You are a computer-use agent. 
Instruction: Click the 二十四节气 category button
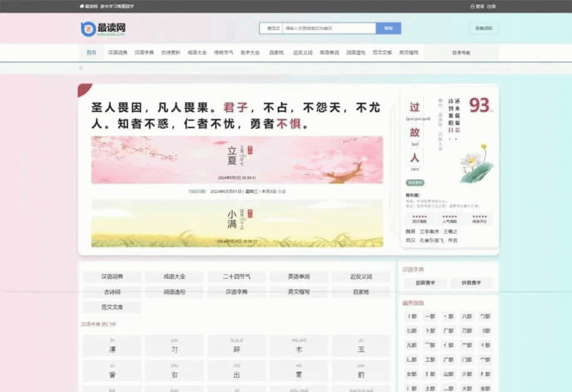click(237, 276)
